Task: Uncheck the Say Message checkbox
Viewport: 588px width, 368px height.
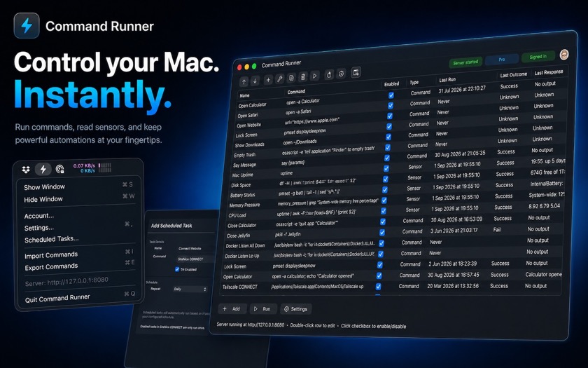Action: coord(386,158)
